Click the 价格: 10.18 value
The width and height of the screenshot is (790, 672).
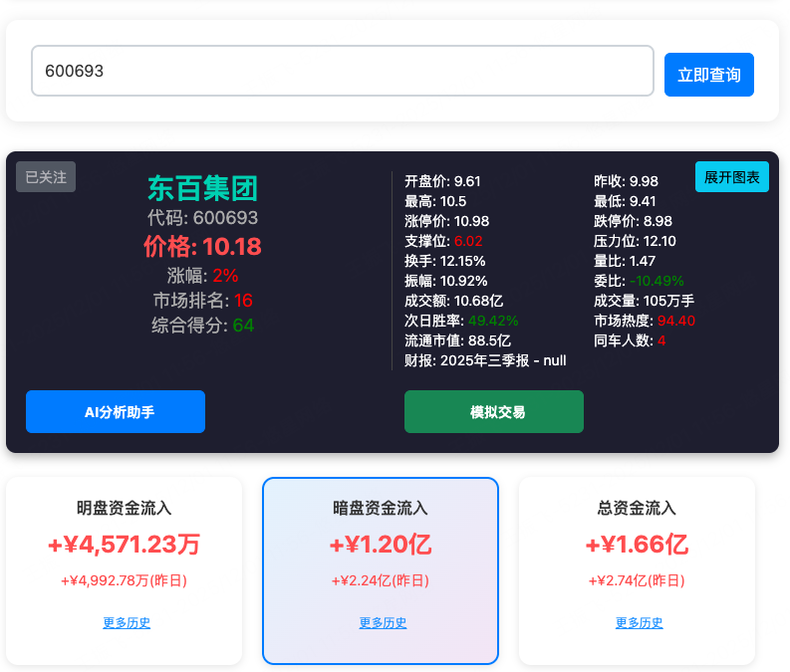tap(202, 247)
